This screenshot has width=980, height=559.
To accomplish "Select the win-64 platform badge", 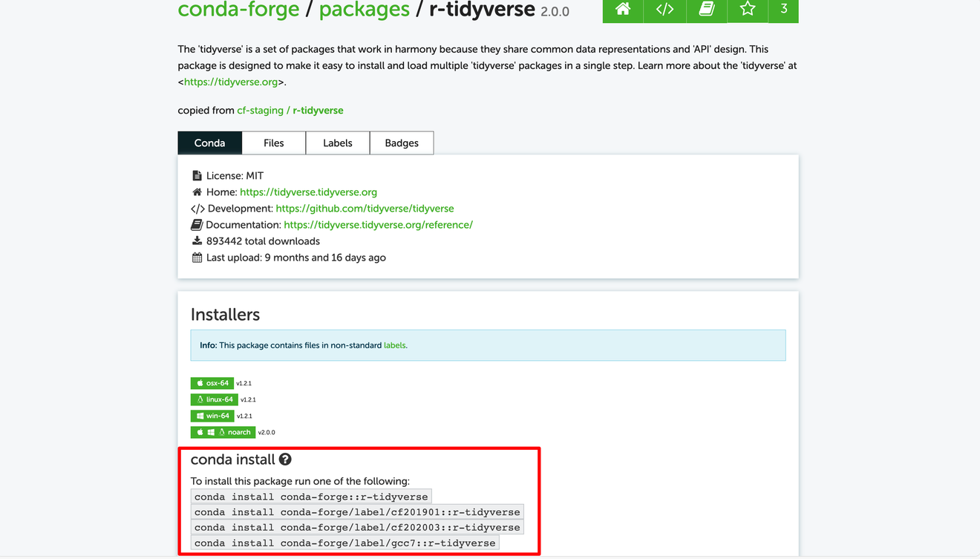I will click(212, 416).
